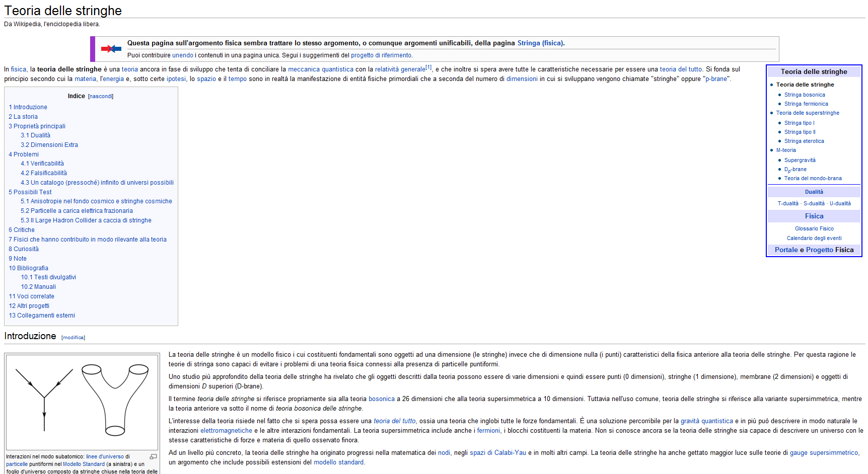
Task: Click modifica next to Introduzione heading
Action: pos(74,338)
